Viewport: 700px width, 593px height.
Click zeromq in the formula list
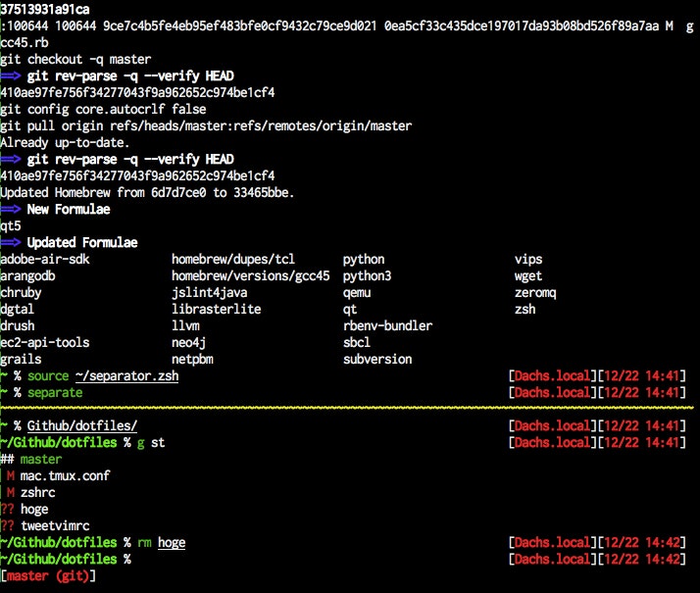click(x=535, y=293)
